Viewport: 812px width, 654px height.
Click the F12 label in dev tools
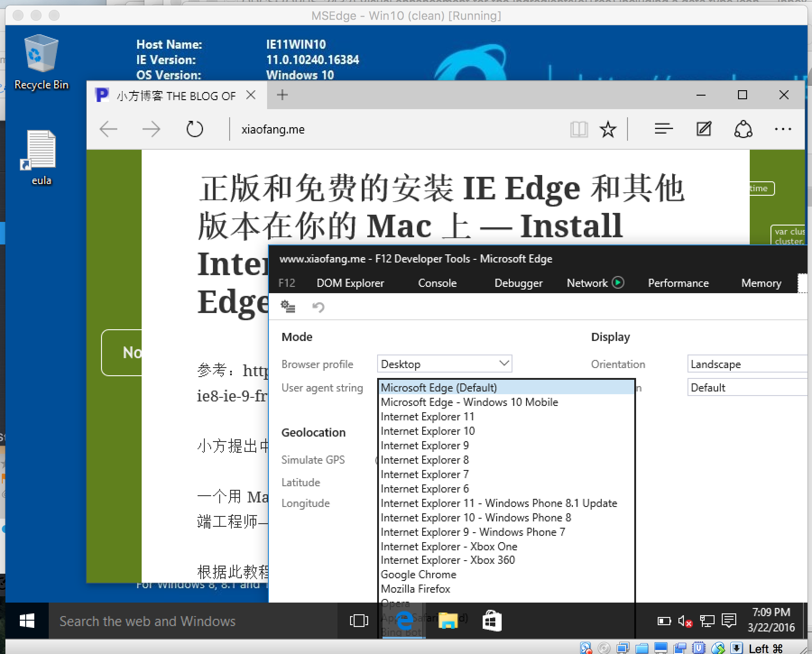(x=286, y=283)
